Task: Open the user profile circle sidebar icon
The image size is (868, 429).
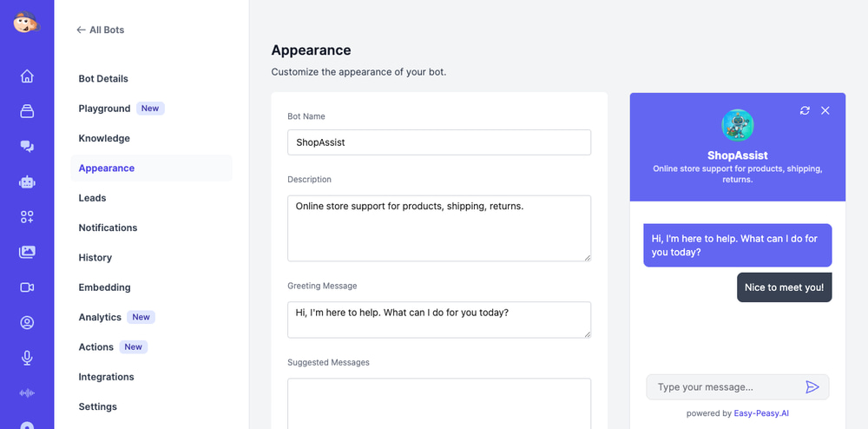Action: (27, 323)
